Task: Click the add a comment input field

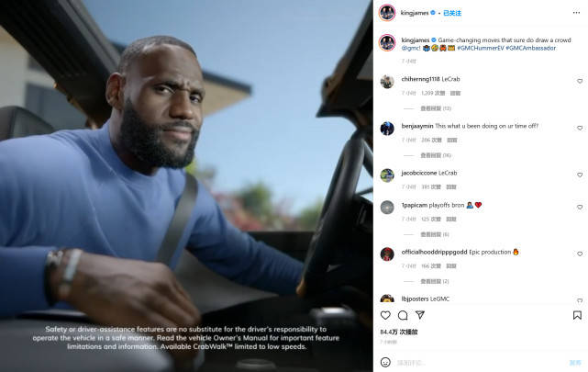Action: click(480, 363)
